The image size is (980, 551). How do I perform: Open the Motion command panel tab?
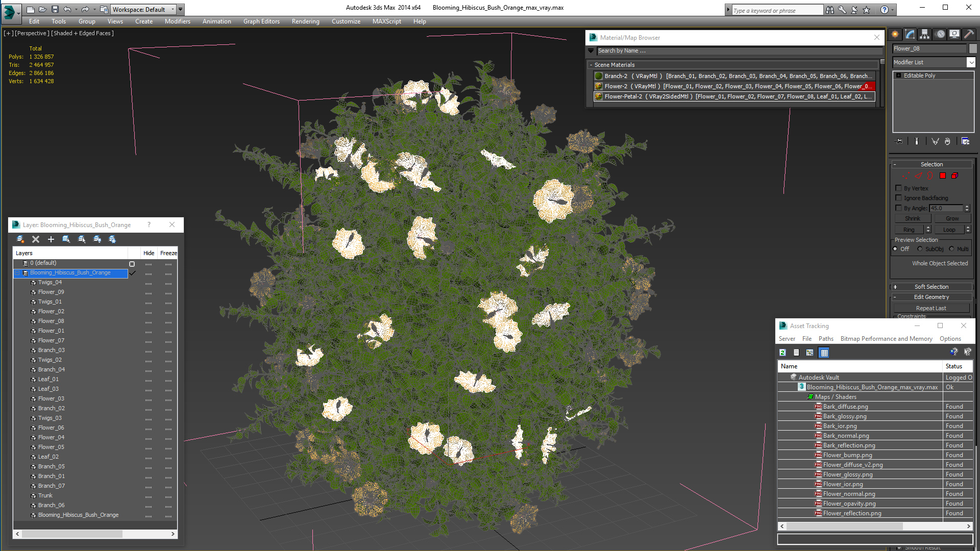(940, 34)
